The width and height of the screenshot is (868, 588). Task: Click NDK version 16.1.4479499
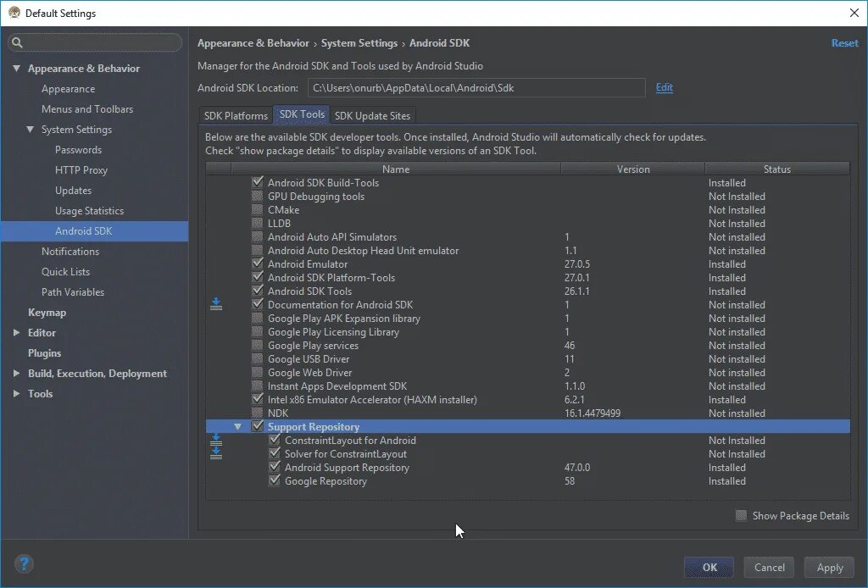593,413
